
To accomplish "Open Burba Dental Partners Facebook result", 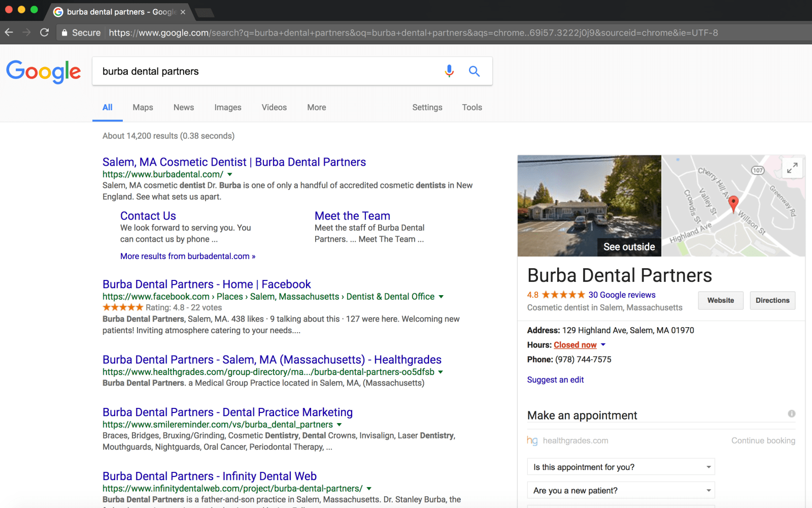I will click(207, 284).
